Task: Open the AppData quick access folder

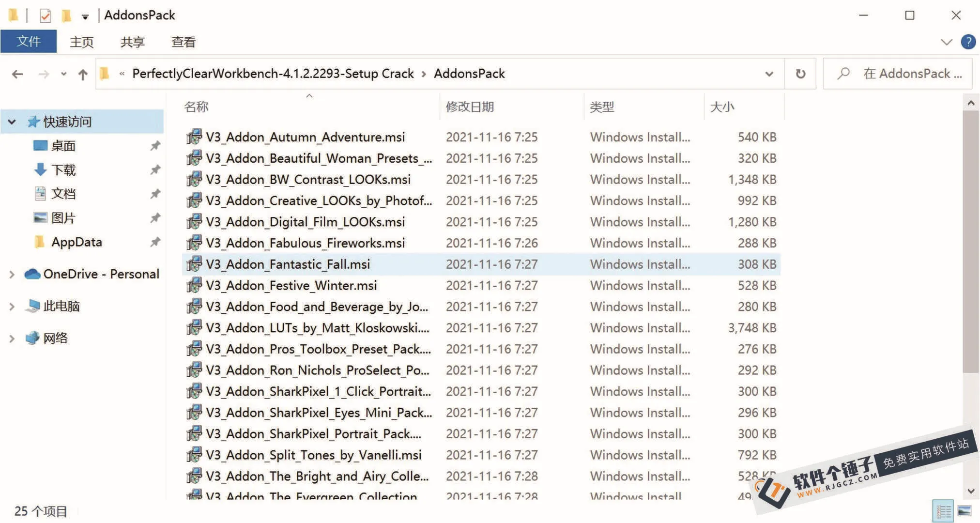Action: [x=77, y=242]
